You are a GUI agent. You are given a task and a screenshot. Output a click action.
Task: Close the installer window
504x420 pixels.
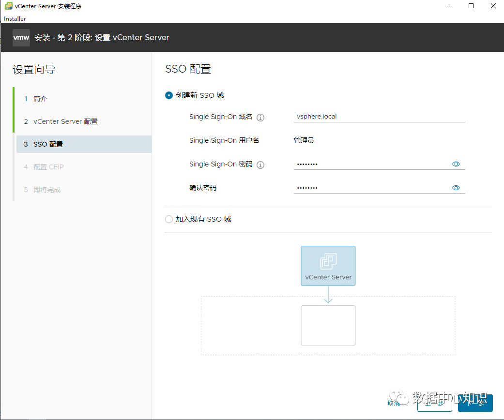pos(493,6)
